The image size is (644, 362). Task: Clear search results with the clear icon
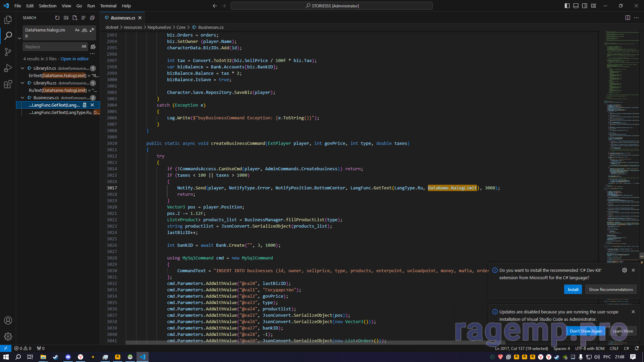(66, 18)
